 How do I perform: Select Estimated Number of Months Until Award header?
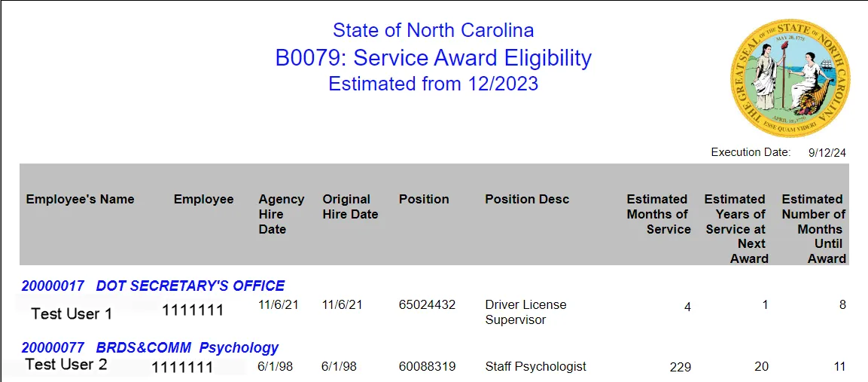[813, 228]
